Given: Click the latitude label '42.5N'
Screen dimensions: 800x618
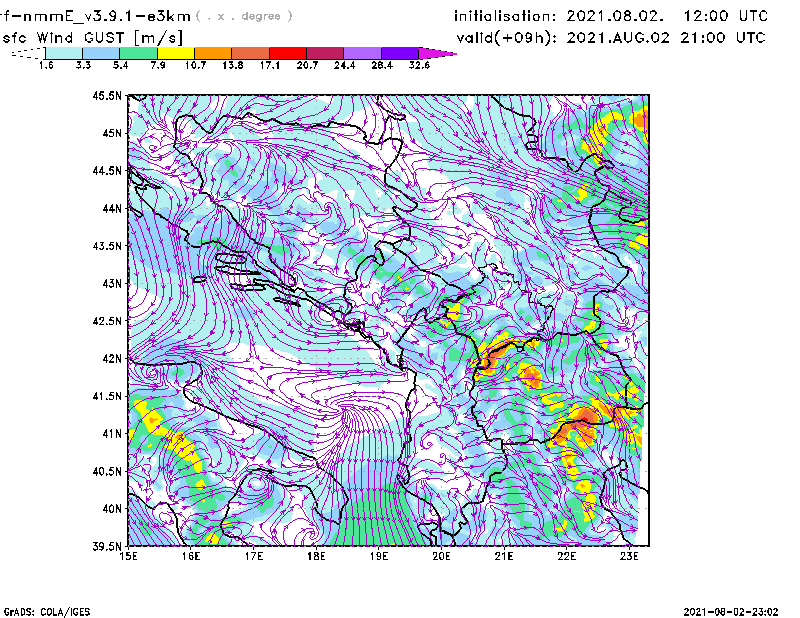Looking at the screenshot, I should 107,321.
